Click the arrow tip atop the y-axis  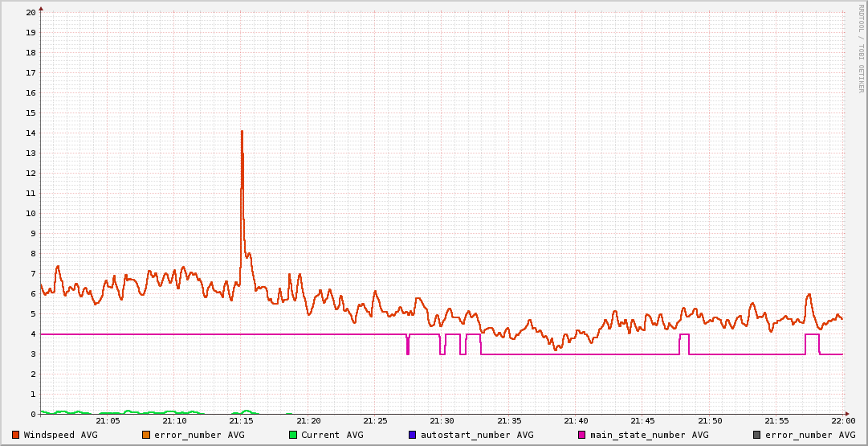point(41,8)
